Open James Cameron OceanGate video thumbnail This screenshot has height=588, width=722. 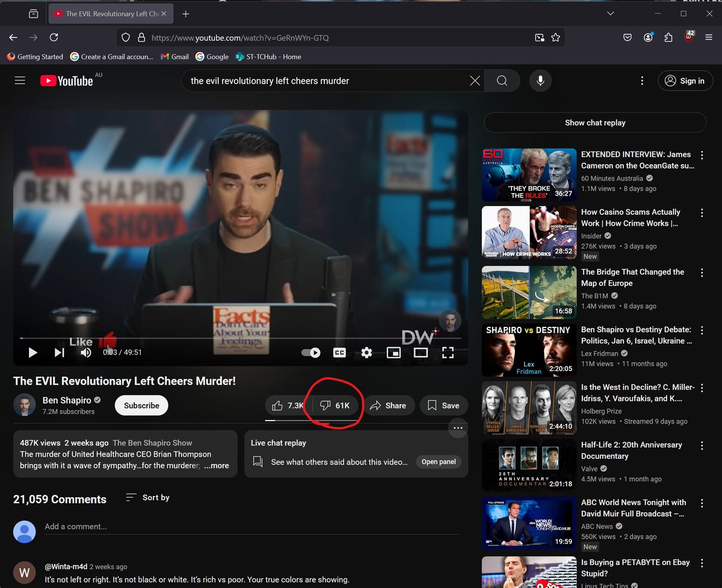(529, 175)
